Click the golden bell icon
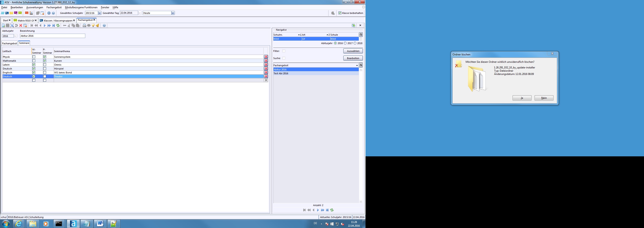The height and width of the screenshot is (228, 644). coord(97,25)
